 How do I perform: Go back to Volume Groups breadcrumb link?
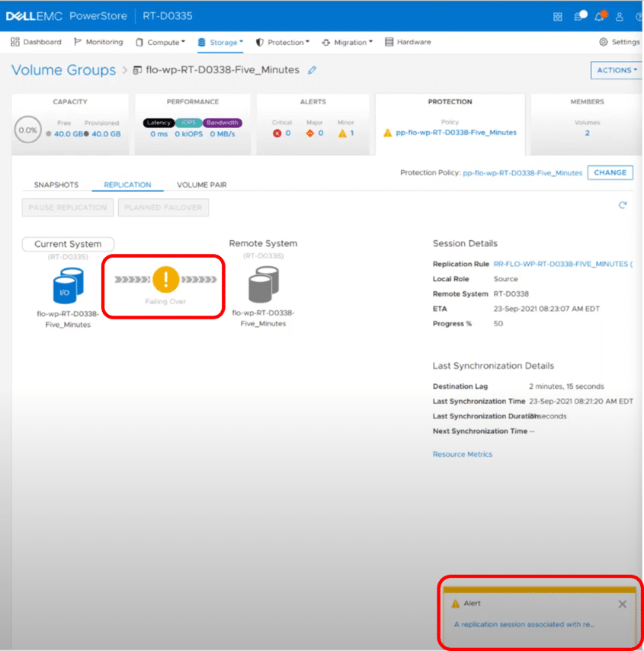(63, 70)
